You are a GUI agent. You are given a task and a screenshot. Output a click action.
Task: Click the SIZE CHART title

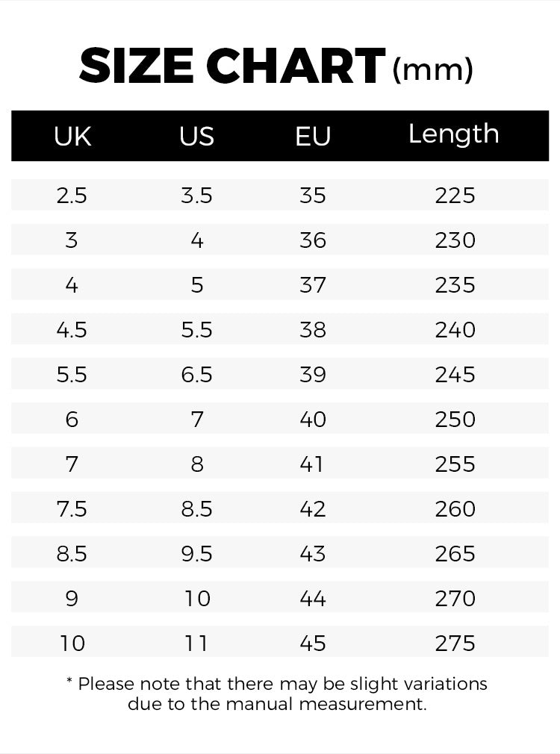(232, 66)
